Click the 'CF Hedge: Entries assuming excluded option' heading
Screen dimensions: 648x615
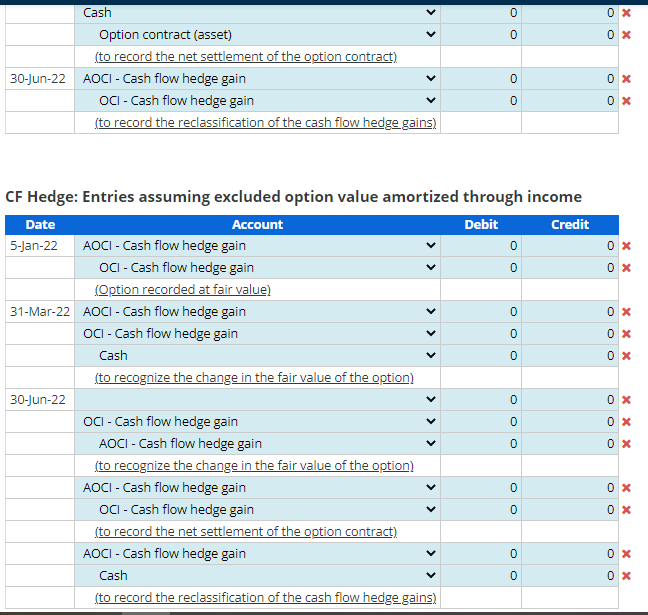[x=293, y=197]
